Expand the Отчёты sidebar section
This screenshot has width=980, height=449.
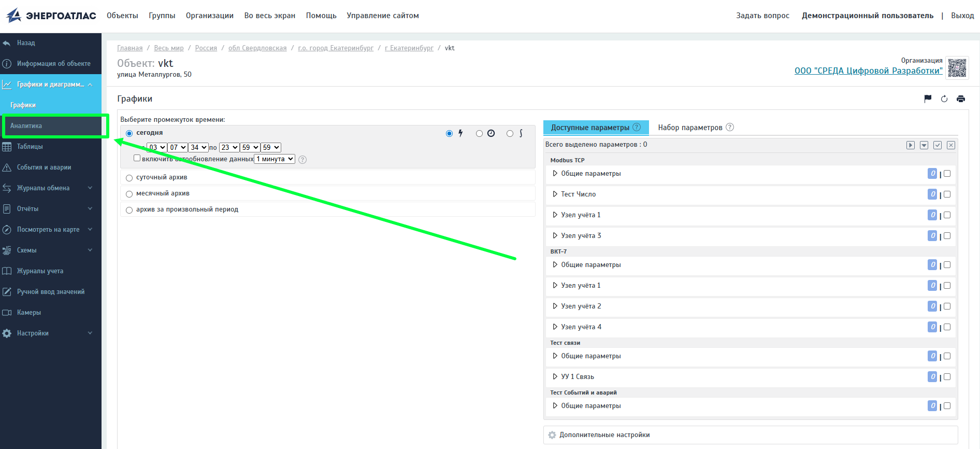point(51,209)
